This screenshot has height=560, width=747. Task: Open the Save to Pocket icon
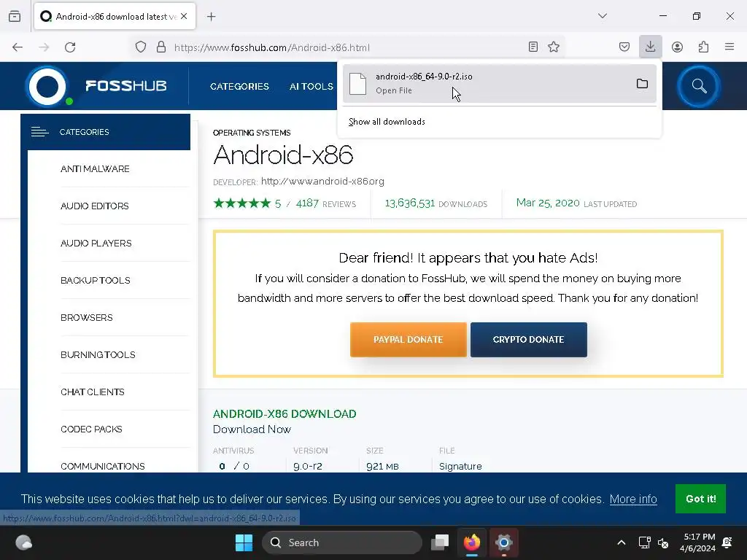coord(624,47)
